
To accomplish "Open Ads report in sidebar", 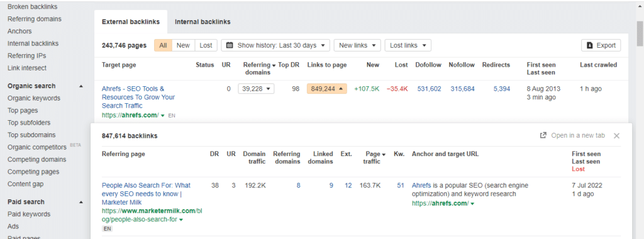I will (13, 226).
